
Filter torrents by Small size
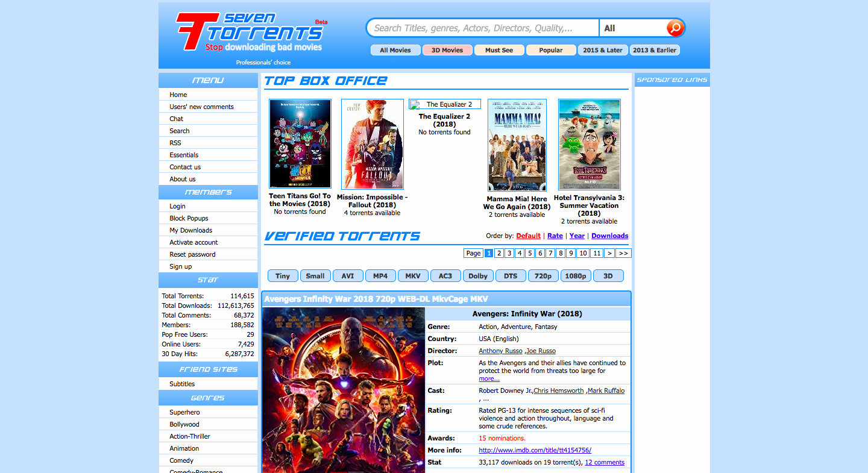(x=315, y=276)
